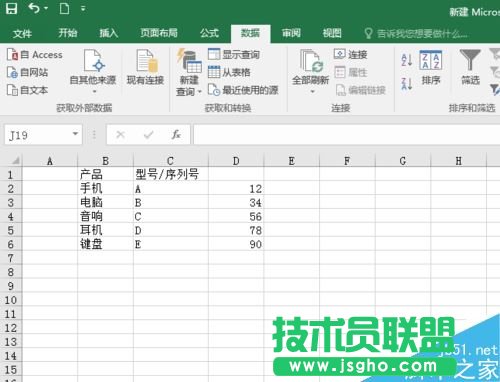Click cell with value 78
The image size is (500, 382).
pyautogui.click(x=236, y=230)
